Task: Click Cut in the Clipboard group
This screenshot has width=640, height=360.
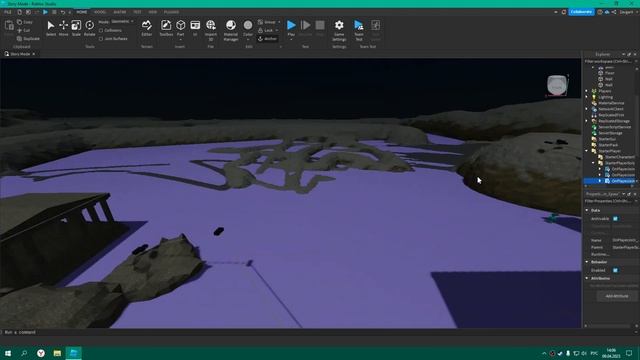Action: (24, 31)
